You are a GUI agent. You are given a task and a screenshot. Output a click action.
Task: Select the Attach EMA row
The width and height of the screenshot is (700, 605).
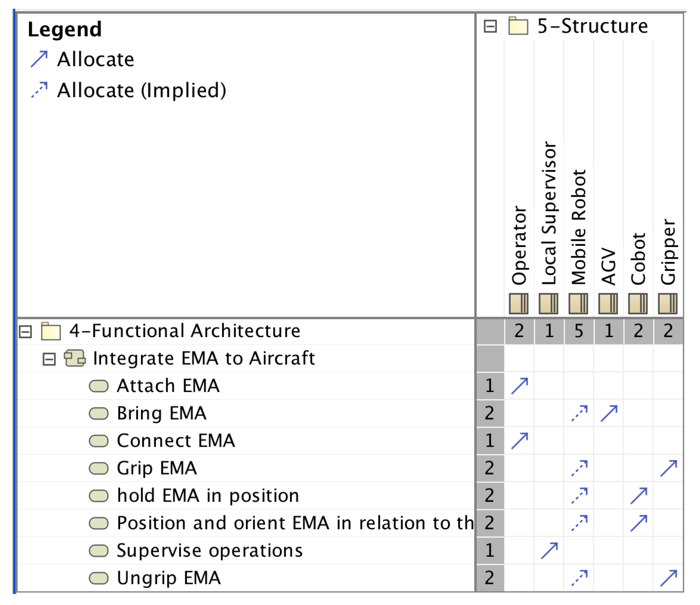point(168,386)
